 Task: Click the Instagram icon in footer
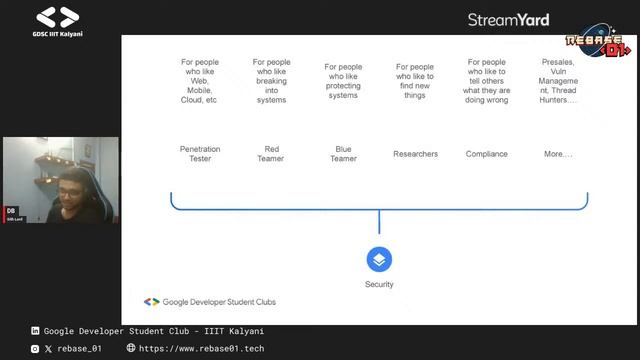click(35, 349)
